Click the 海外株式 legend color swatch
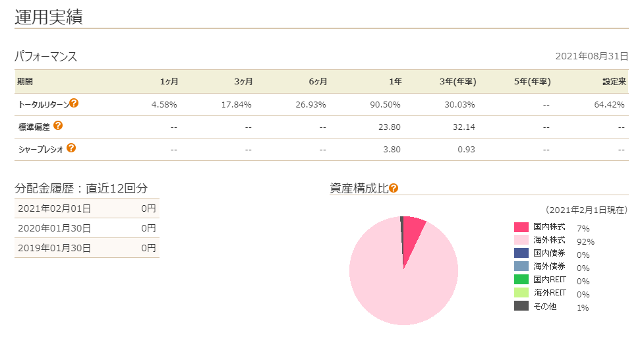Viewport: 644px width, 337px height. 521,240
